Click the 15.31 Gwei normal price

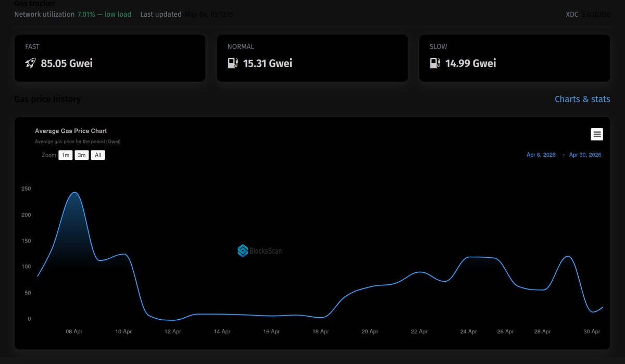(x=268, y=64)
